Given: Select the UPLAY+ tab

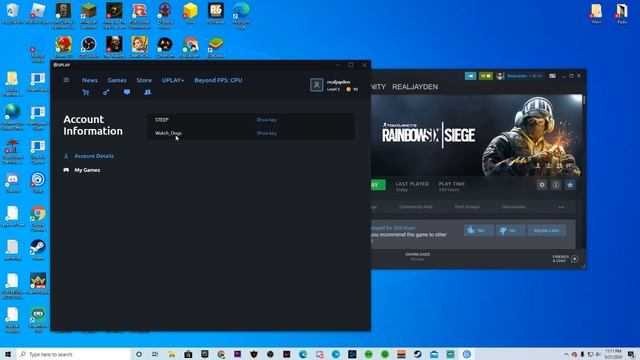Looking at the screenshot, I should click(173, 80).
